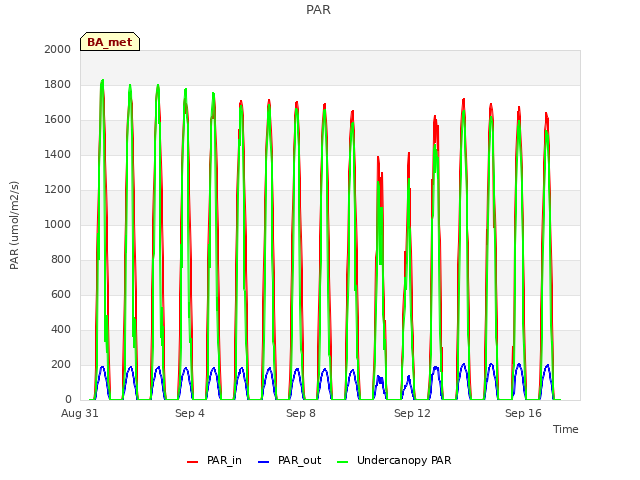Image resolution: width=640 pixels, height=480 pixels.
Task: Click the 2000 y-axis tick label
Action: (58, 49)
